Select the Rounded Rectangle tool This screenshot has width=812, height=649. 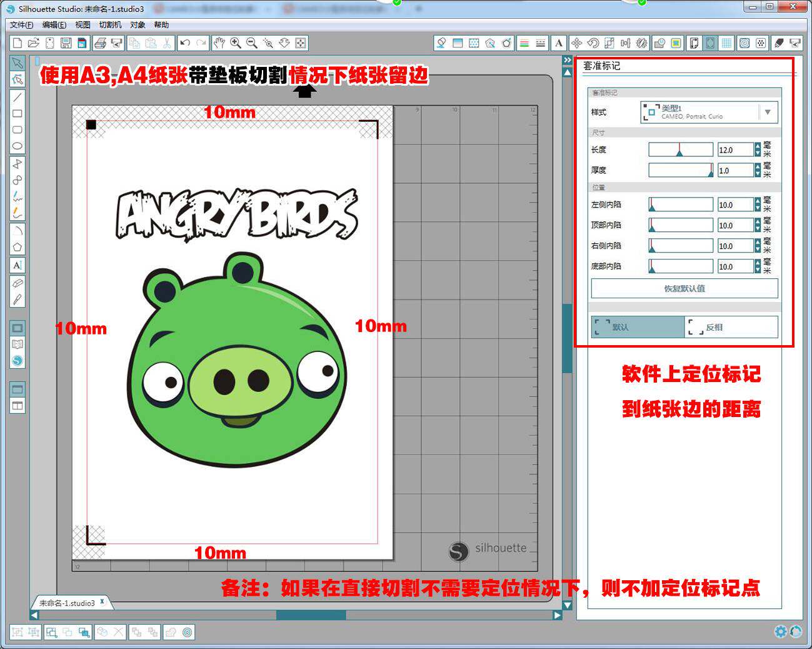click(x=18, y=130)
